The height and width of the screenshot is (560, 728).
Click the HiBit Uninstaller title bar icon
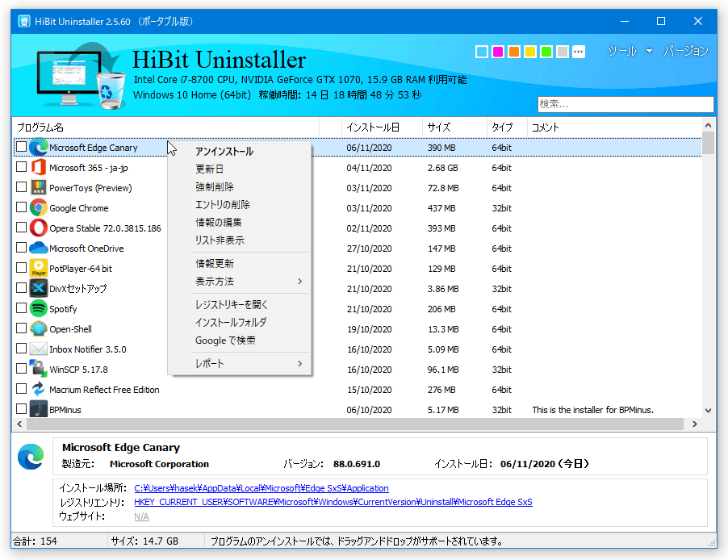[24, 21]
